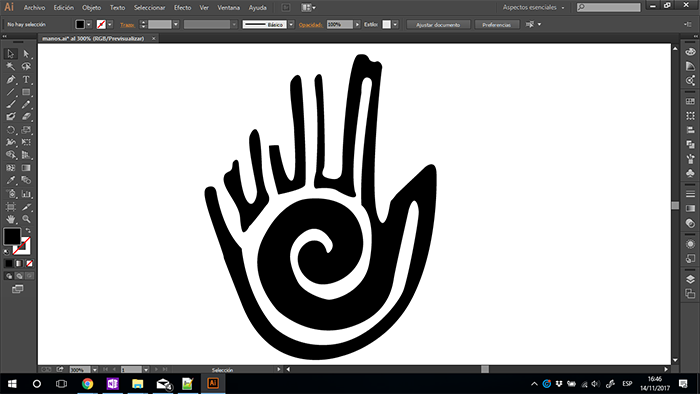This screenshot has width=700, height=394.
Task: Open the Swatches panel icon
Action: [x=690, y=101]
